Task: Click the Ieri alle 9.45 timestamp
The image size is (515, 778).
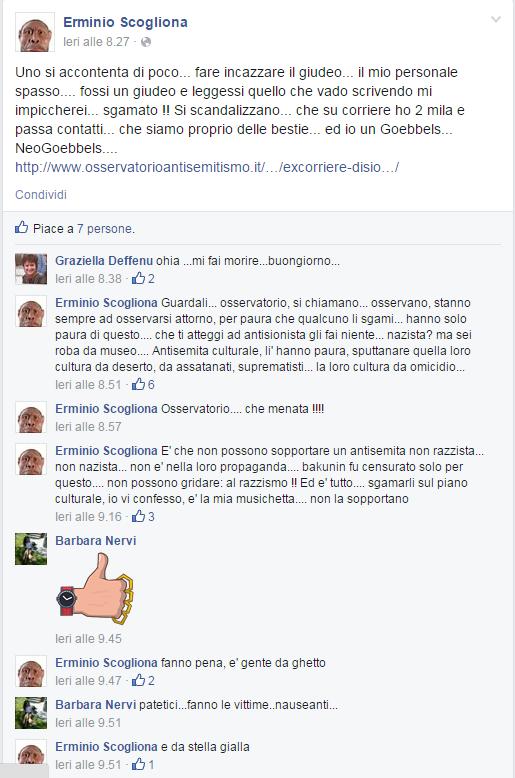Action: [x=88, y=639]
